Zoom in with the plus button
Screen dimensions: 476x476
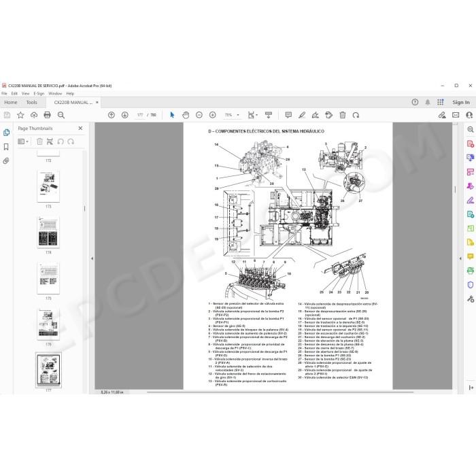point(212,115)
